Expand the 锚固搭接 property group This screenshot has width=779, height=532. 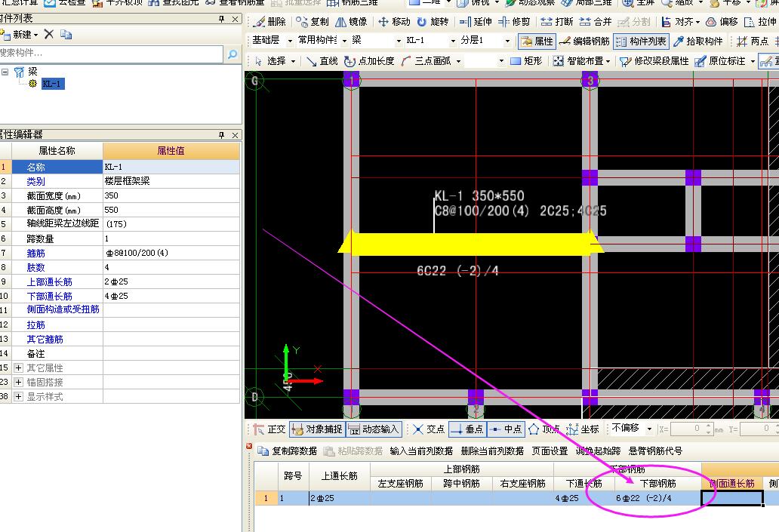pyautogui.click(x=18, y=383)
